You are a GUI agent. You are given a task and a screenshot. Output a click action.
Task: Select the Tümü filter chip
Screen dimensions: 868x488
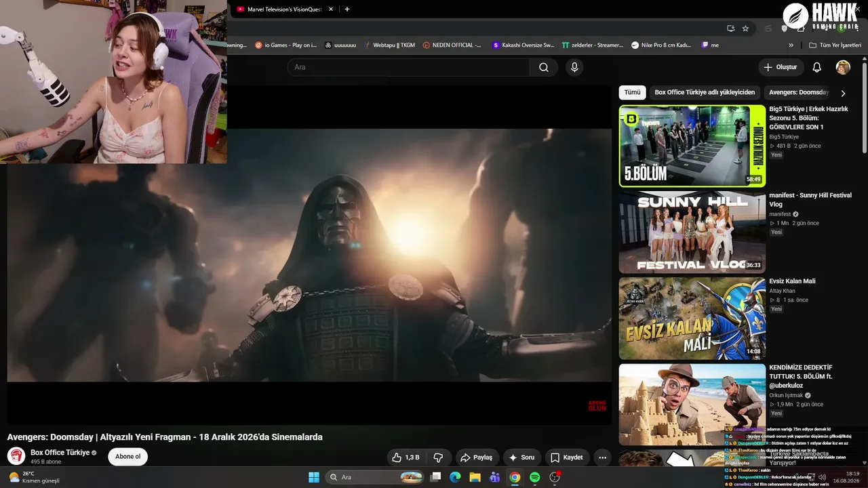(632, 92)
